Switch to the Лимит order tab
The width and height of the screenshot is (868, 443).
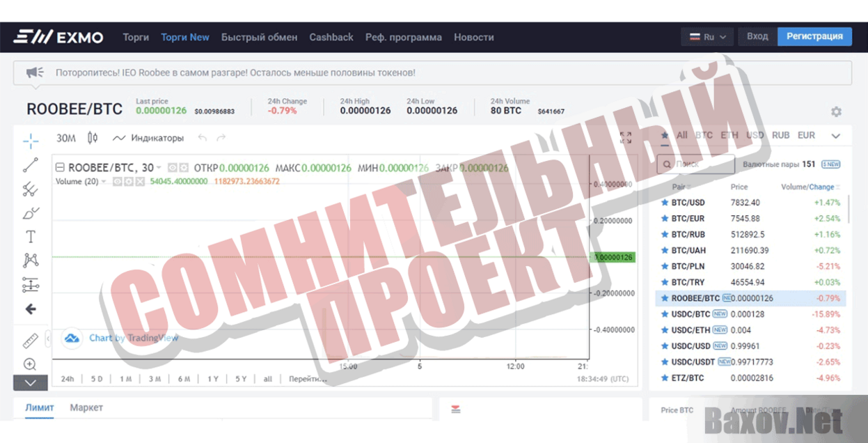click(x=40, y=407)
